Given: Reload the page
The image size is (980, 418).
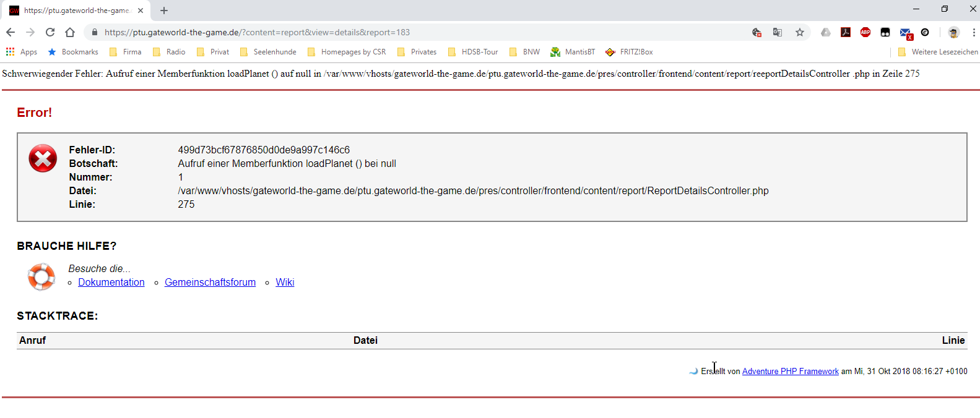Looking at the screenshot, I should point(50,32).
